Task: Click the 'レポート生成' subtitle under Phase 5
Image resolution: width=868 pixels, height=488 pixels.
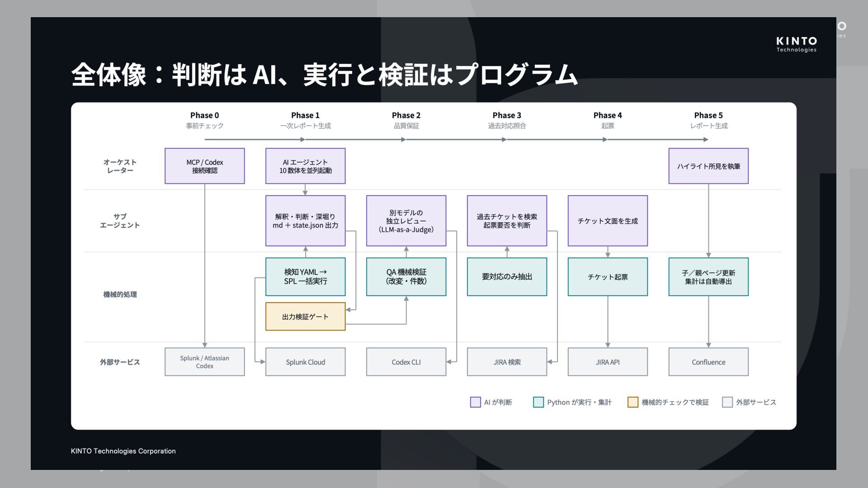Action: [x=708, y=126]
